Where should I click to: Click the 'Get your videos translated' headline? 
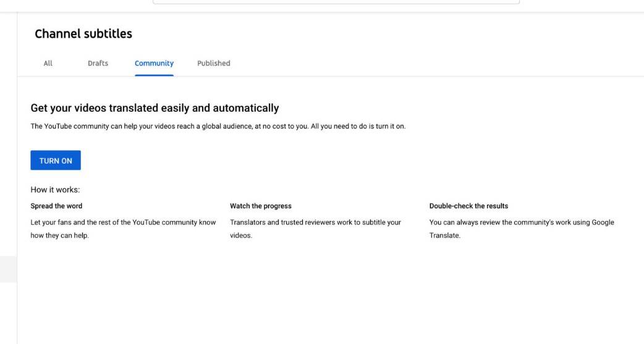pyautogui.click(x=155, y=108)
